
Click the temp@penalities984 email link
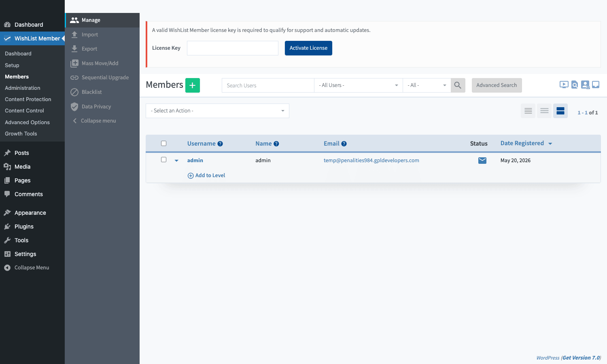tap(371, 161)
